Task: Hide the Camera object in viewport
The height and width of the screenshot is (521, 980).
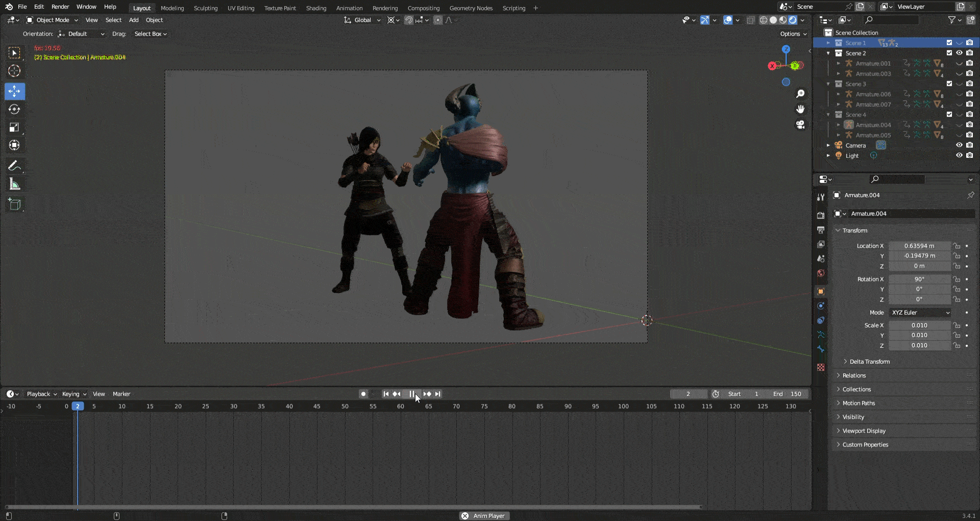Action: 959,145
